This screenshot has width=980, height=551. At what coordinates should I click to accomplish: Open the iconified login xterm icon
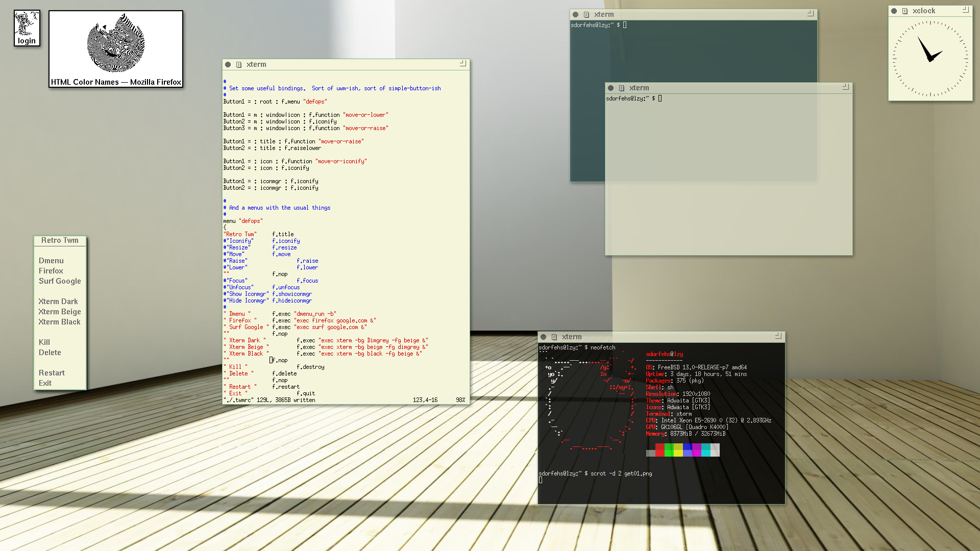click(x=27, y=28)
